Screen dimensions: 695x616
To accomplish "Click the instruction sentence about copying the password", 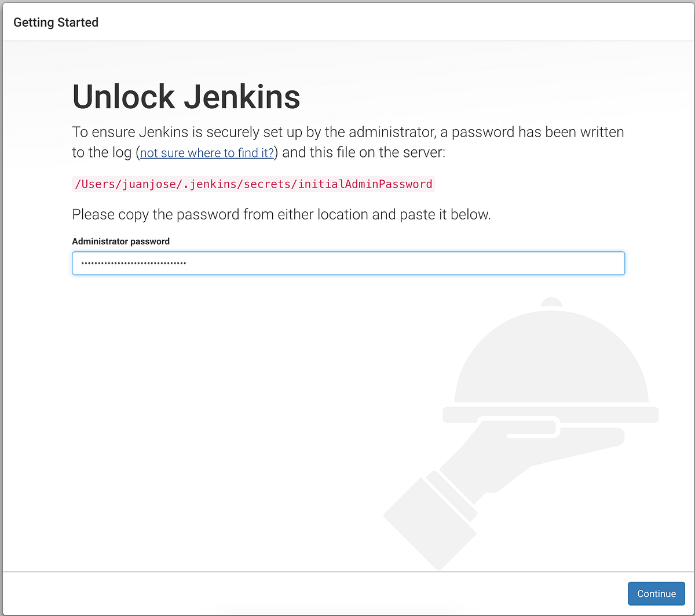I will 281,214.
